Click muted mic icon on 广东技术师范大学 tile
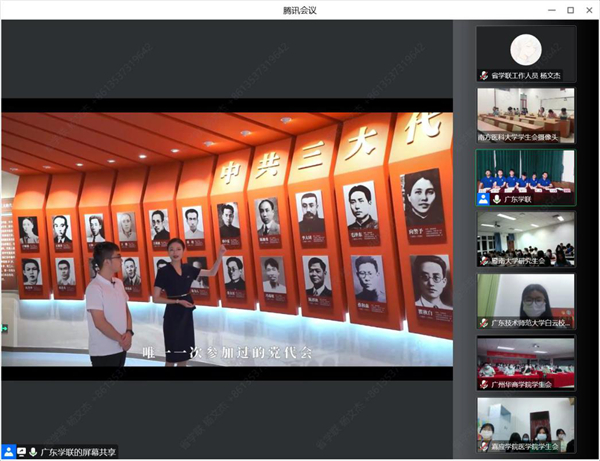The height and width of the screenshot is (461, 600). (x=483, y=323)
